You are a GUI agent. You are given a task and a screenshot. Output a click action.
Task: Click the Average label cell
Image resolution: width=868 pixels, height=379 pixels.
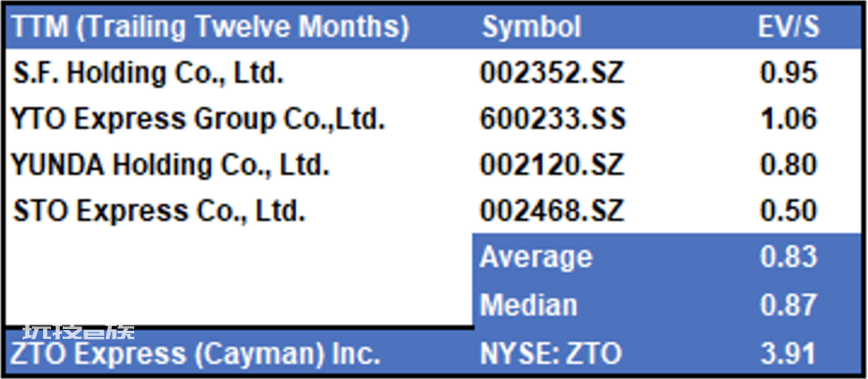[536, 258]
